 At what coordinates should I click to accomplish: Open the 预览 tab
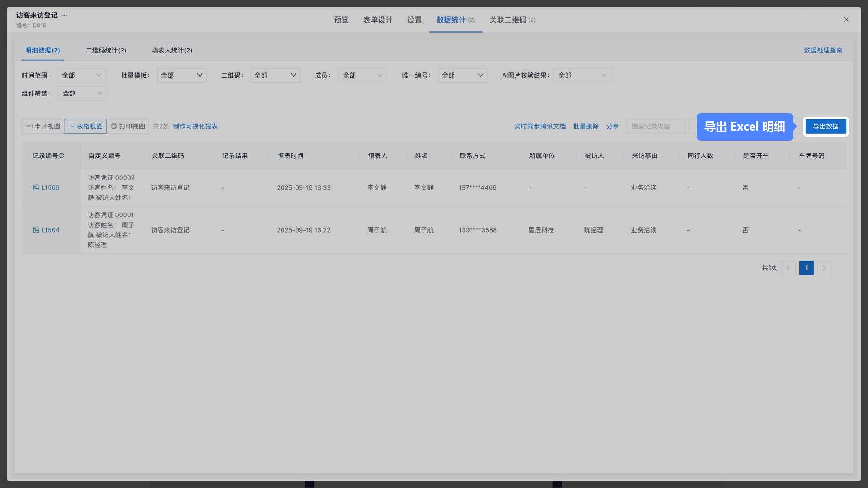click(341, 20)
